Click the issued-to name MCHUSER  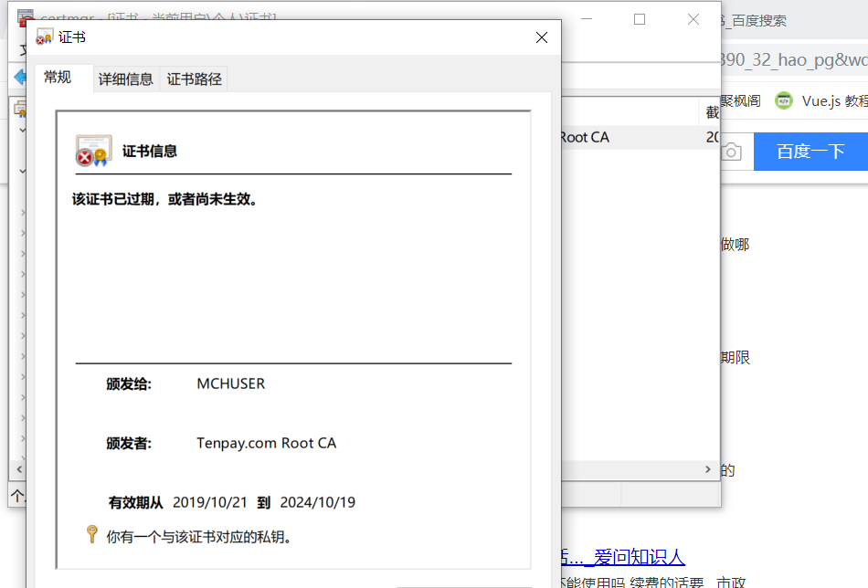231,383
